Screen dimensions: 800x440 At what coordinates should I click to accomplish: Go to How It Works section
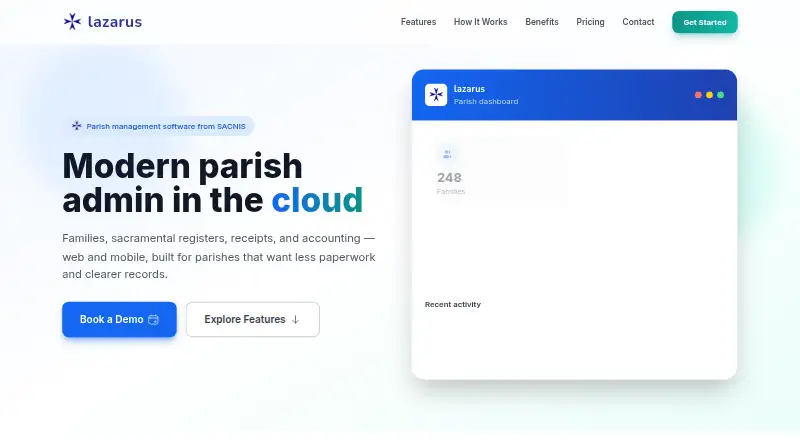point(481,22)
